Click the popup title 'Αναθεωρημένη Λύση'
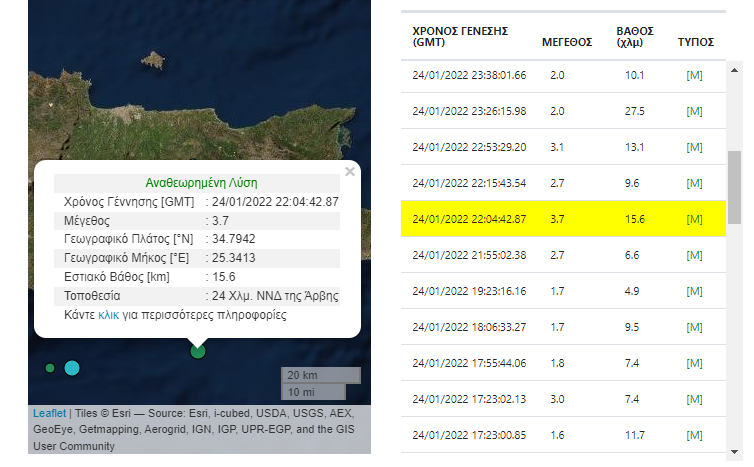The image size is (754, 467). pyautogui.click(x=201, y=183)
